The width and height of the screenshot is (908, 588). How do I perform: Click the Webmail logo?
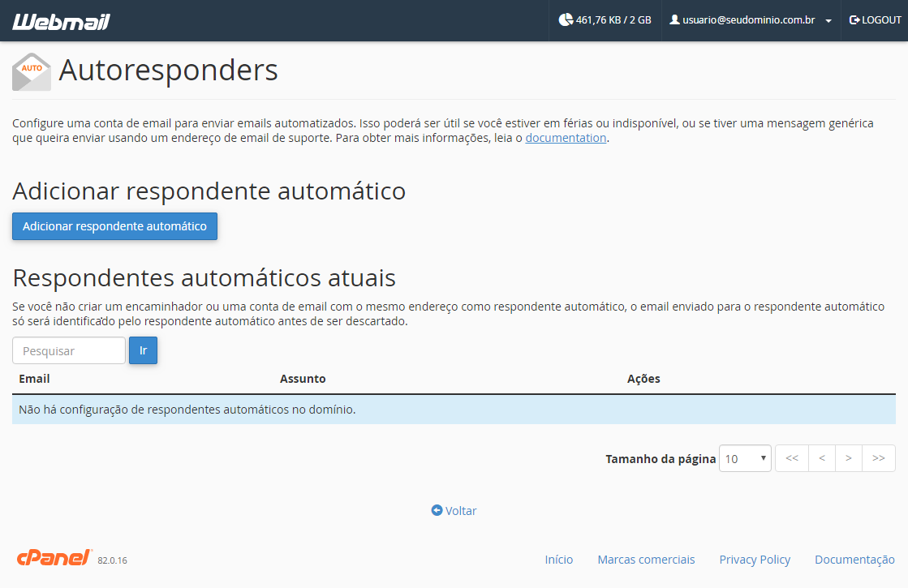pos(61,21)
